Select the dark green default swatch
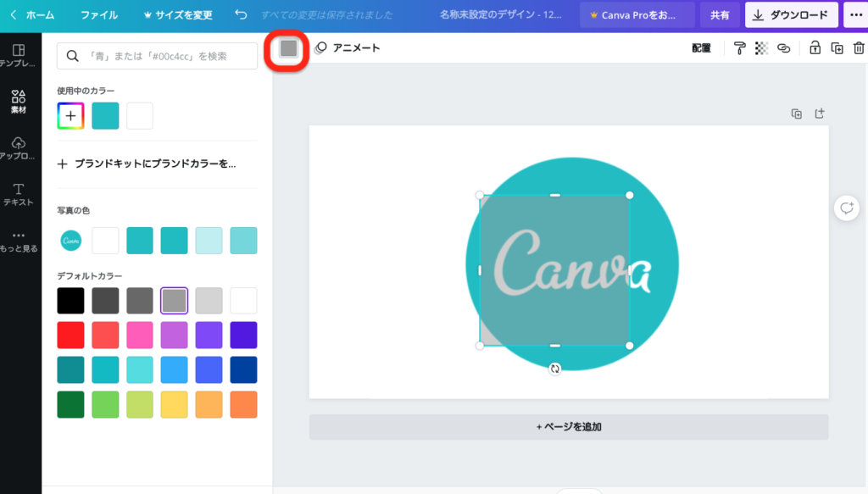The width and height of the screenshot is (868, 494). pos(70,404)
